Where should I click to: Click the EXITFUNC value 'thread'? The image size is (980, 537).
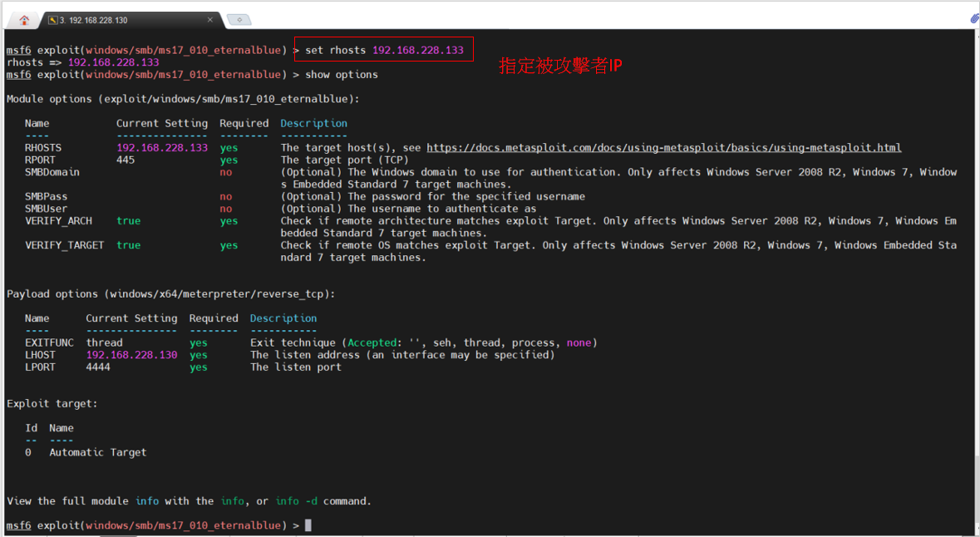tap(104, 342)
